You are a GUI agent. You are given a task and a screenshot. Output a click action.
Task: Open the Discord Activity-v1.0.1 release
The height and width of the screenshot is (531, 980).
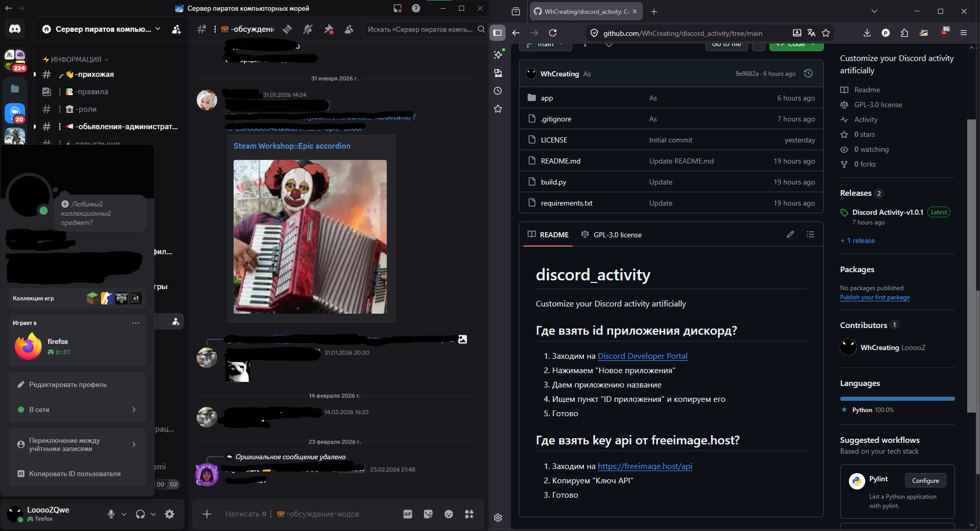click(x=888, y=212)
